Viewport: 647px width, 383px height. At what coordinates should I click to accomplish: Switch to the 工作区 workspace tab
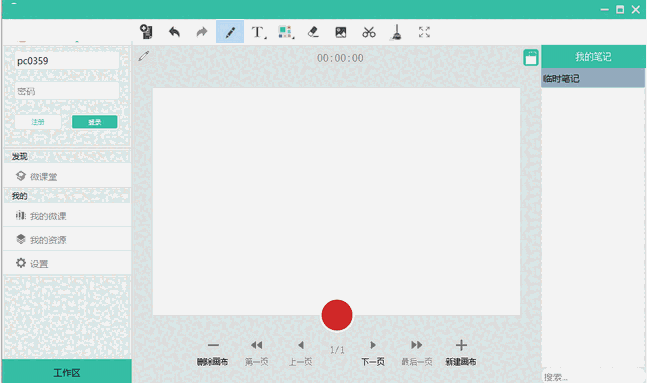click(x=67, y=372)
